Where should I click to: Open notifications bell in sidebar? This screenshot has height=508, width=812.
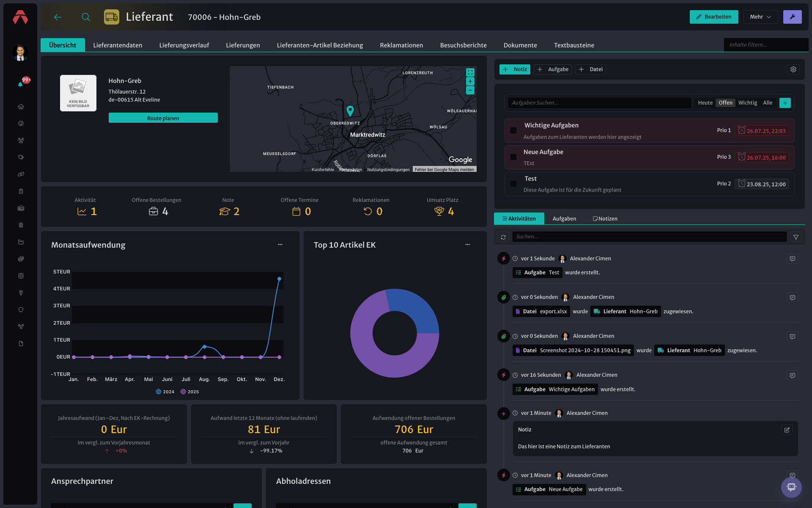click(20, 84)
